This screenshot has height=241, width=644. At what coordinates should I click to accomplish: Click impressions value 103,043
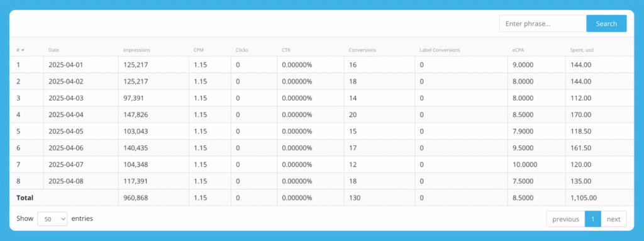click(136, 131)
